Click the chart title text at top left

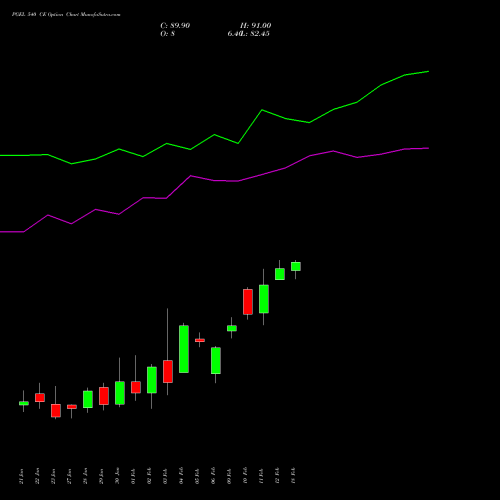(x=66, y=15)
